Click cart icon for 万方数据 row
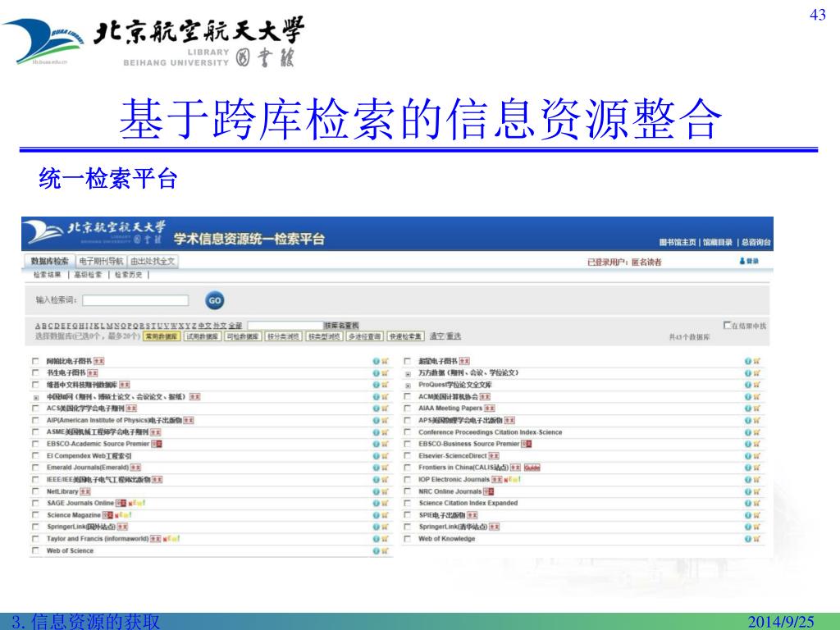Image resolution: width=840 pixels, height=630 pixels. 756,373
